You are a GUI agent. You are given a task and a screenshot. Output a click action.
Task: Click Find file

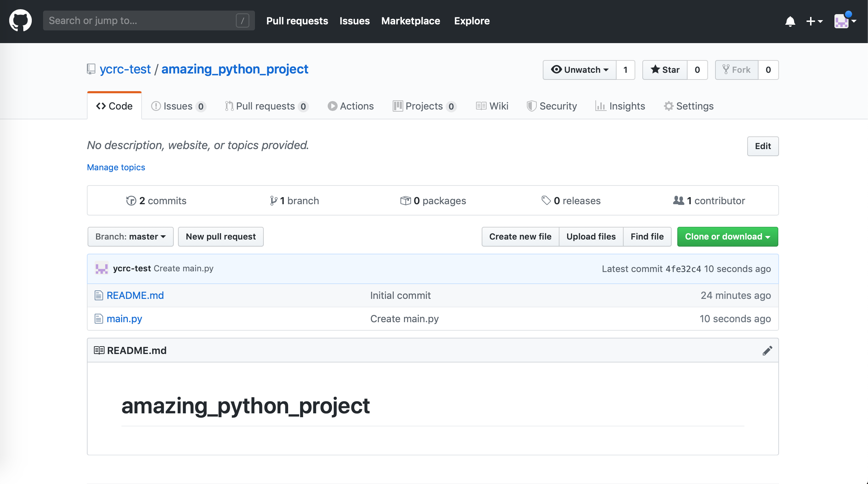(647, 237)
